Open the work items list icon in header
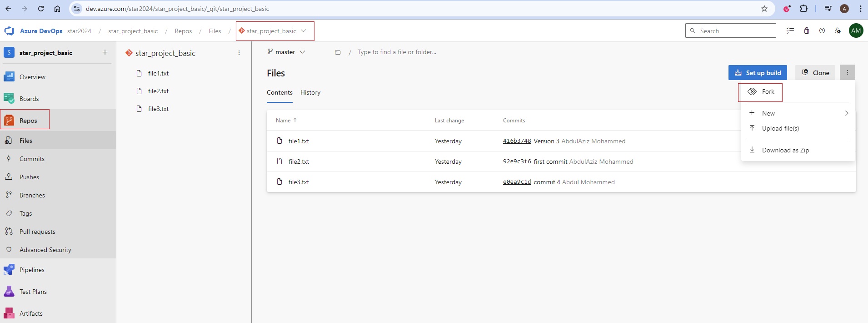Image resolution: width=868 pixels, height=323 pixels. click(790, 31)
